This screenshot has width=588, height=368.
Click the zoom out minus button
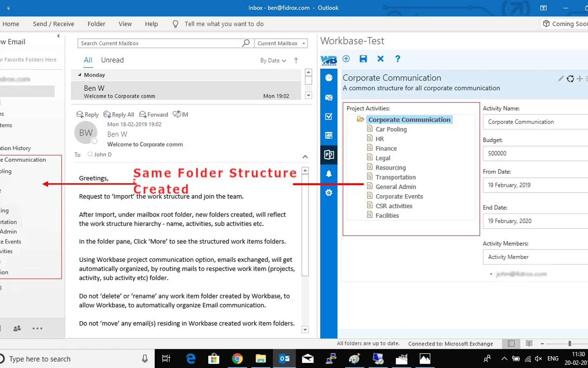point(542,343)
